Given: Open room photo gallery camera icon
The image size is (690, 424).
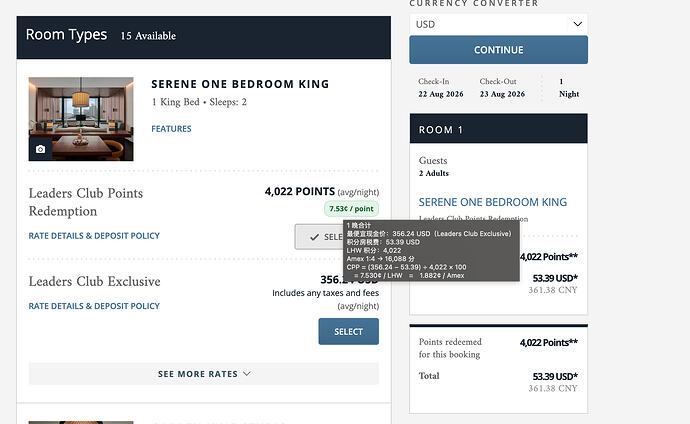Looking at the screenshot, I should (40, 149).
